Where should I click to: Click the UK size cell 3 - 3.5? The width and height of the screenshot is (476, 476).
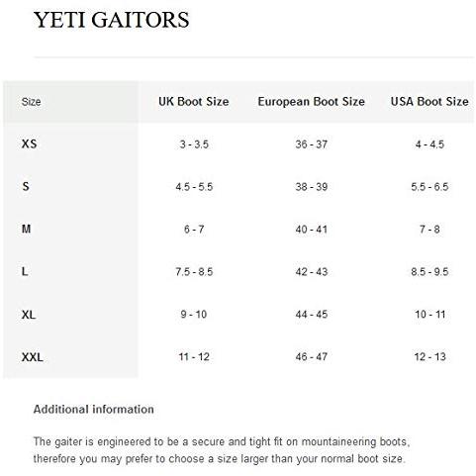point(194,144)
